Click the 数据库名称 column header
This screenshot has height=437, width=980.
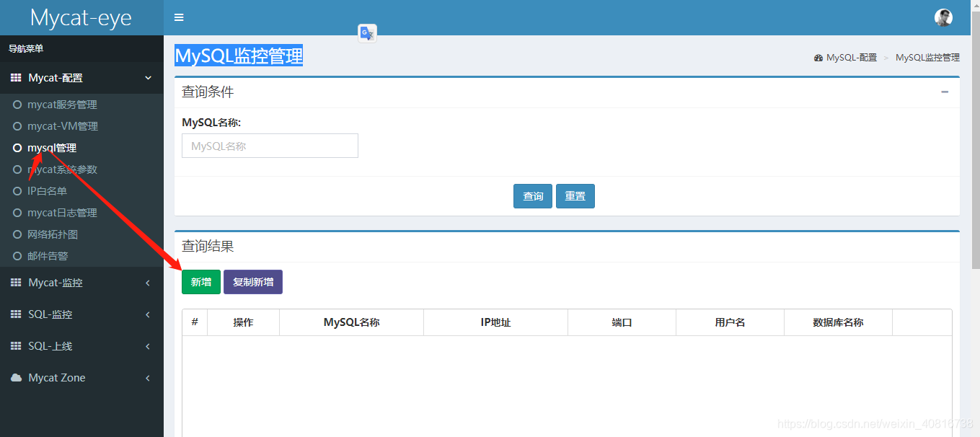839,322
